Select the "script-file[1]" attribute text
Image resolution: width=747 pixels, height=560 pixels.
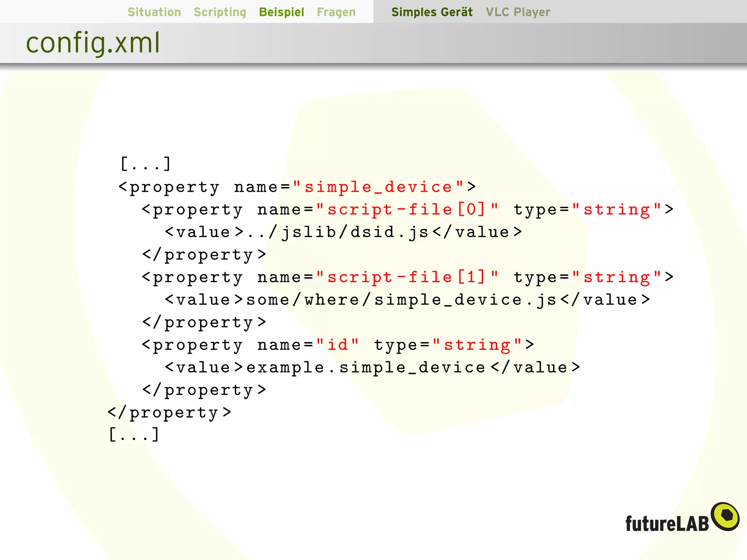(407, 277)
